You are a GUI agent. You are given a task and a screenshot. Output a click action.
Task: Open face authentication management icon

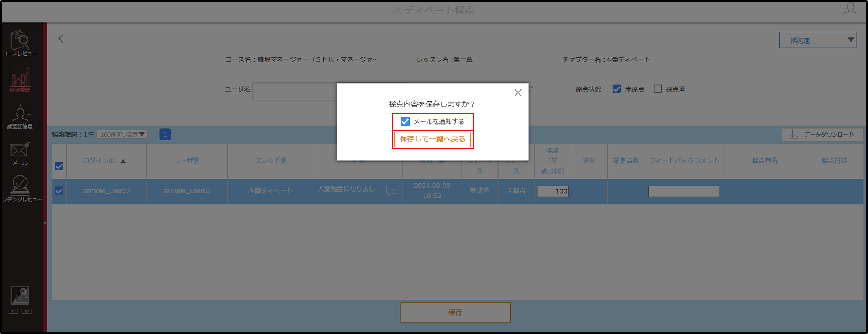[20, 117]
